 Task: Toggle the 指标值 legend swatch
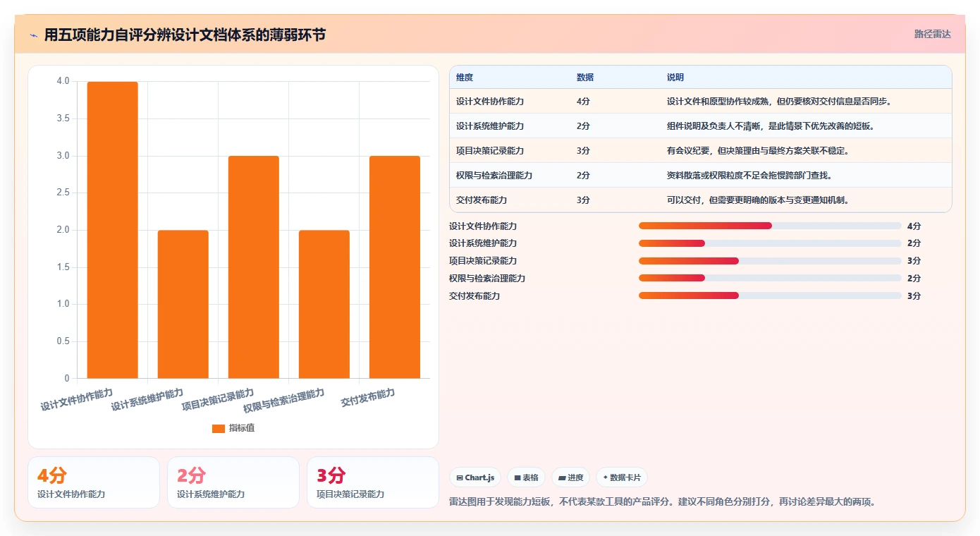pyautogui.click(x=219, y=428)
